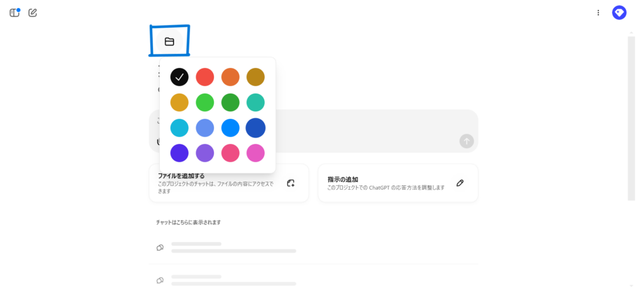Click the vertical page scrollbar
The image size is (644, 294).
pos(631,119)
